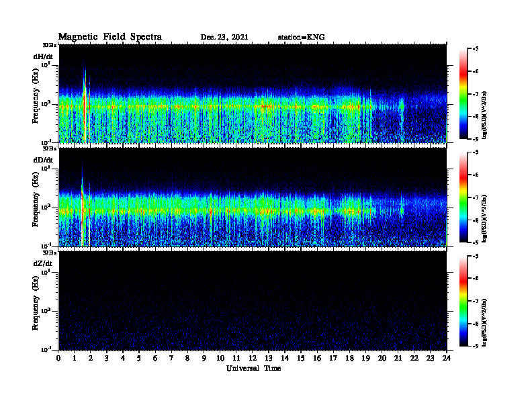Click the hour 22 tick label on time axis
Viewport: 532px width, 411px height.
pyautogui.click(x=414, y=358)
